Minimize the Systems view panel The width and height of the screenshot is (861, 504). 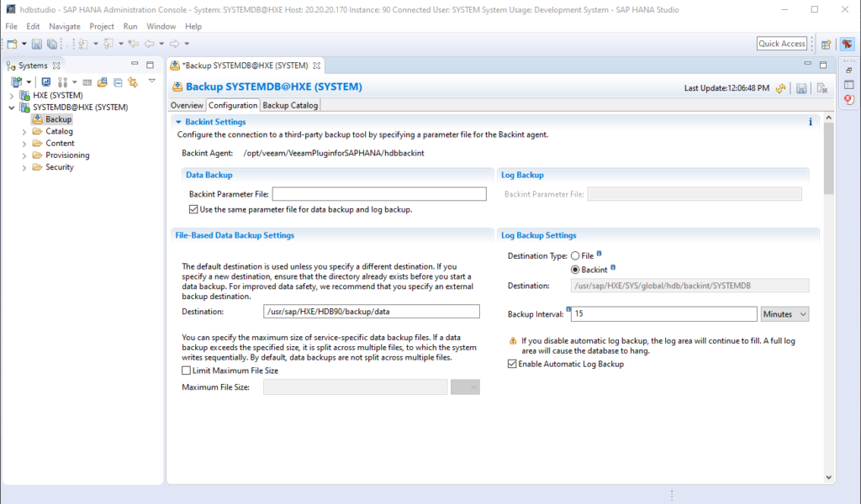(135, 64)
